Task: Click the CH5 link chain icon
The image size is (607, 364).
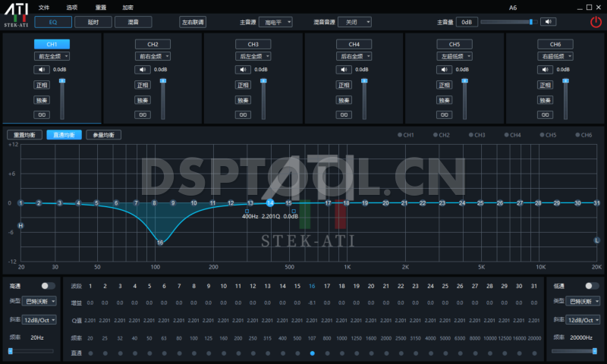Action: tap(444, 115)
